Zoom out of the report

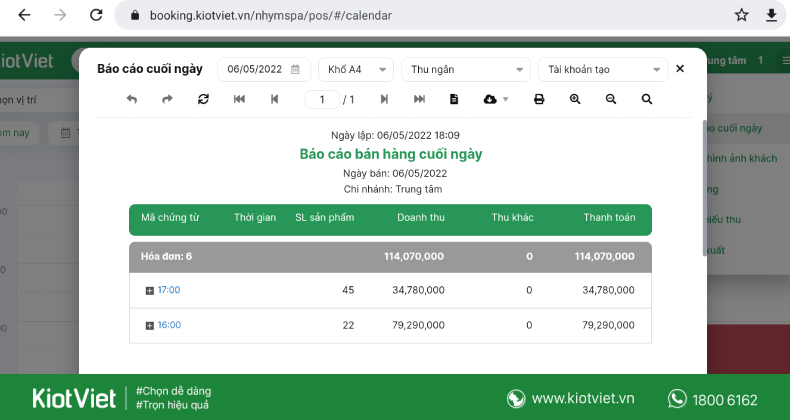pos(611,99)
